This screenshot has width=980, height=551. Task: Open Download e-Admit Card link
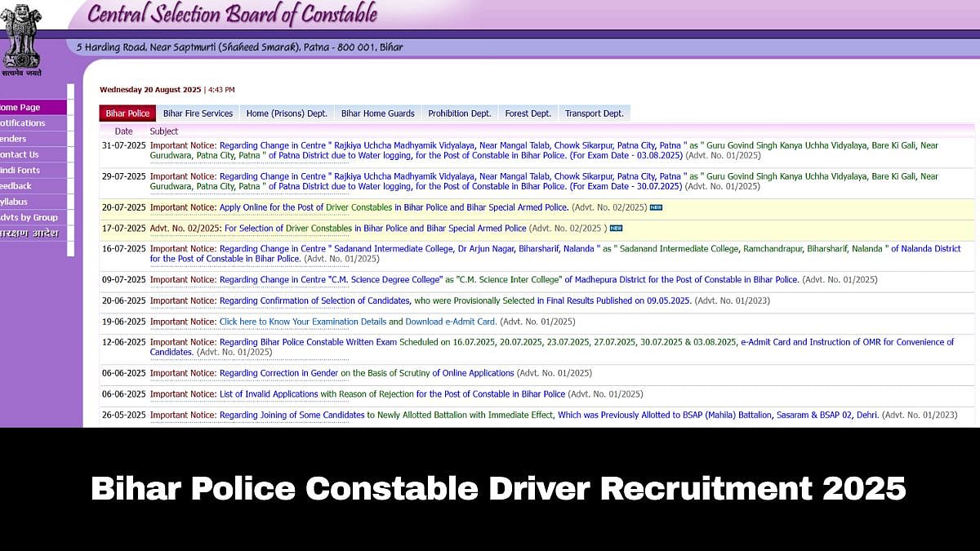[x=450, y=322]
